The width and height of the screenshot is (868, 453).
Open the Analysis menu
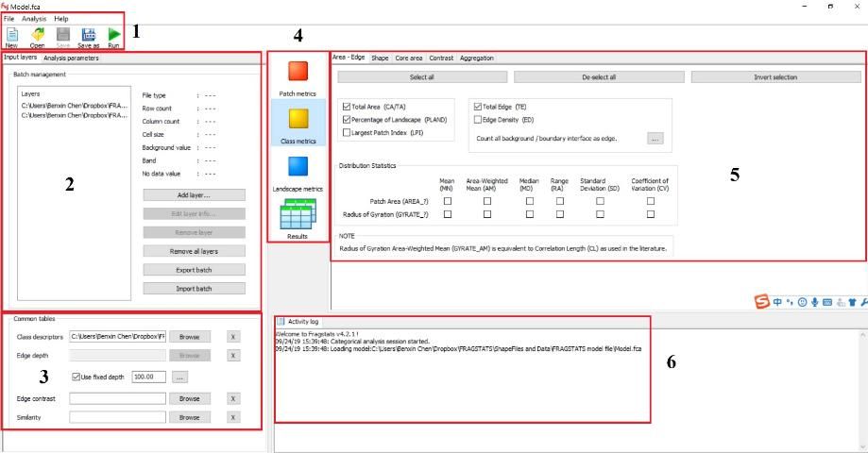[x=34, y=19]
